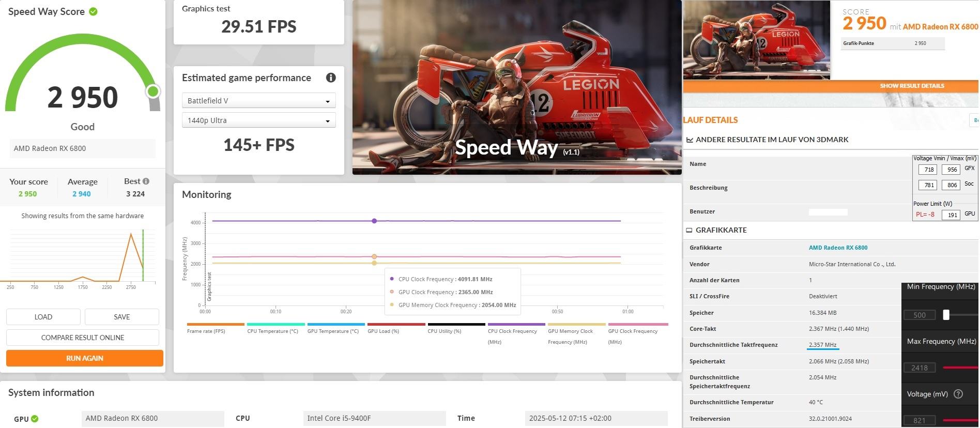Click Your score value 2 950
This screenshot has width=980, height=428.
pos(28,194)
